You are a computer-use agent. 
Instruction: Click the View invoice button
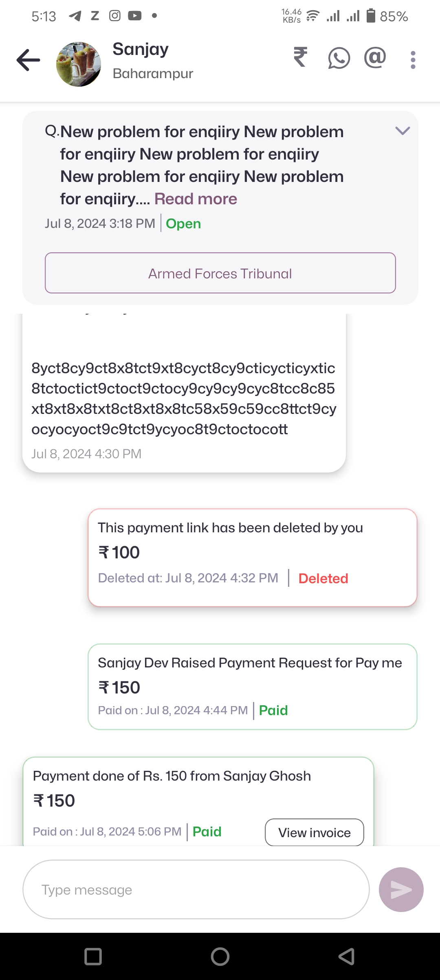314,832
